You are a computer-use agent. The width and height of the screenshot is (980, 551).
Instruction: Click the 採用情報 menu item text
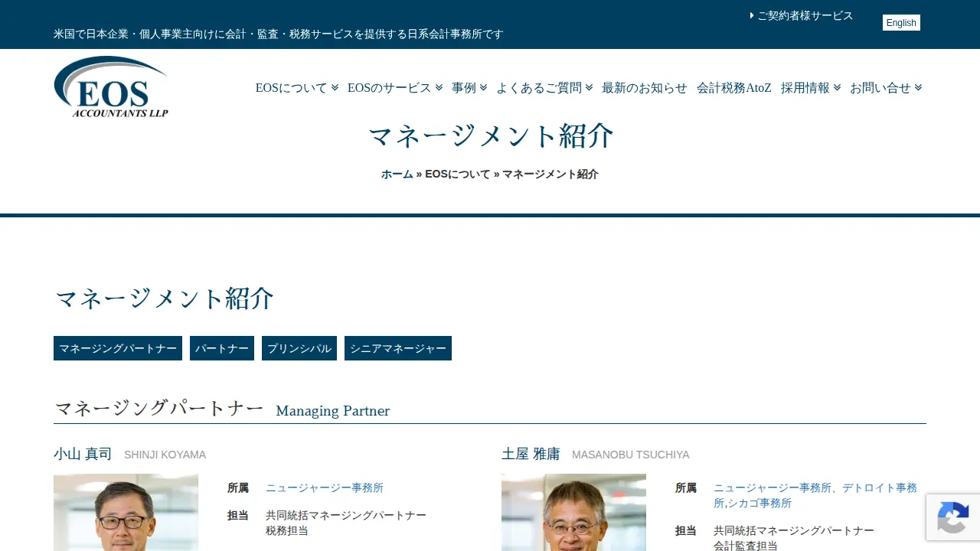pyautogui.click(x=805, y=87)
